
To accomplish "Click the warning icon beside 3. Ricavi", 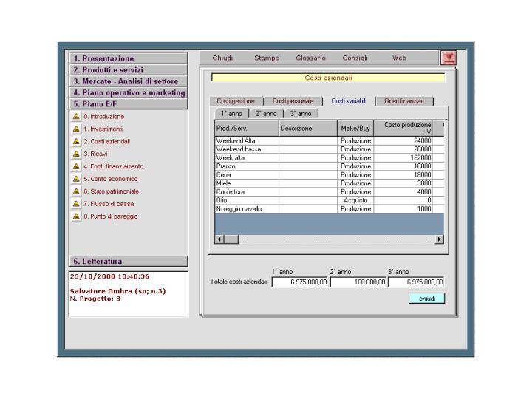I will coord(76,154).
